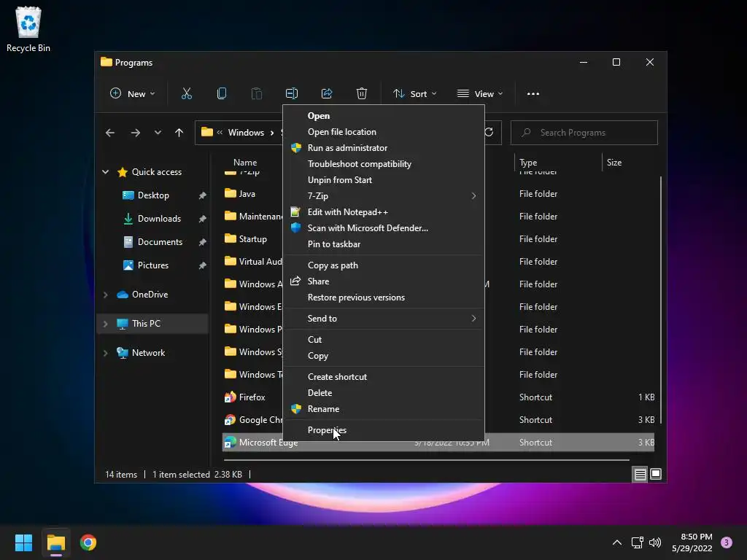
Task: Open the Recycle Bin desktop icon
Action: tap(28, 29)
